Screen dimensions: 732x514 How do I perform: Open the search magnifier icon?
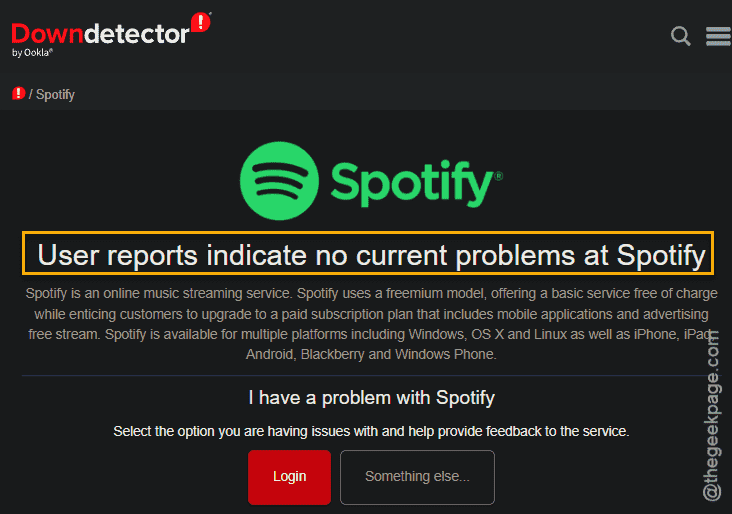click(681, 36)
